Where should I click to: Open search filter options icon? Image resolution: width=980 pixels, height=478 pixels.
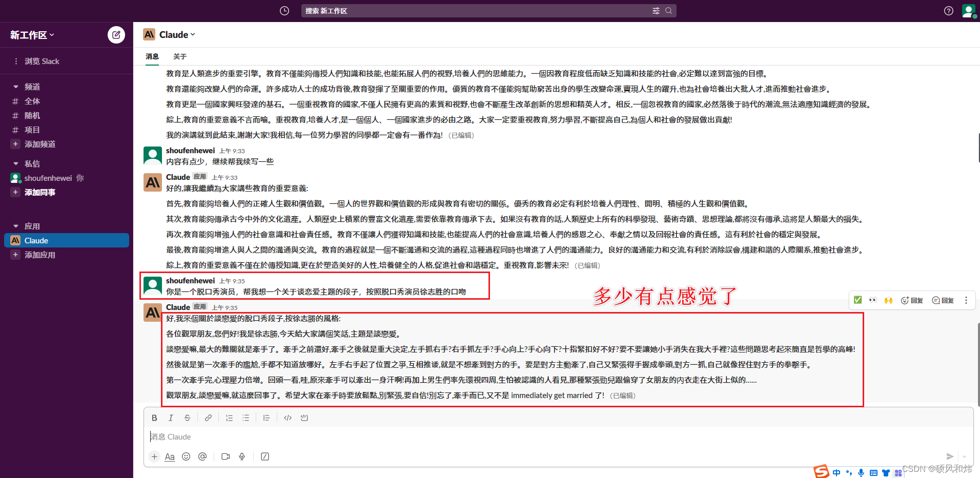pyautogui.click(x=656, y=11)
